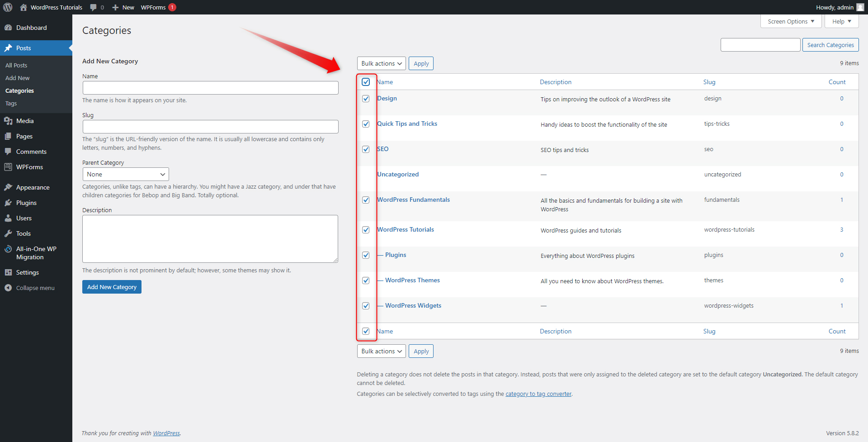The image size is (868, 442).
Task: Toggle the select-all checkbox in table footer
Action: (366, 331)
